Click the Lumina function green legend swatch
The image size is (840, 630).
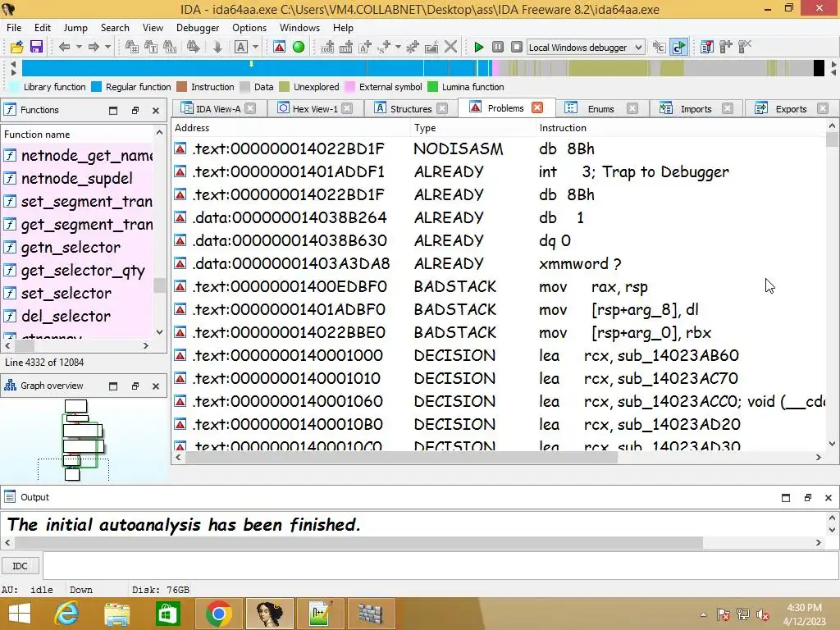click(433, 87)
